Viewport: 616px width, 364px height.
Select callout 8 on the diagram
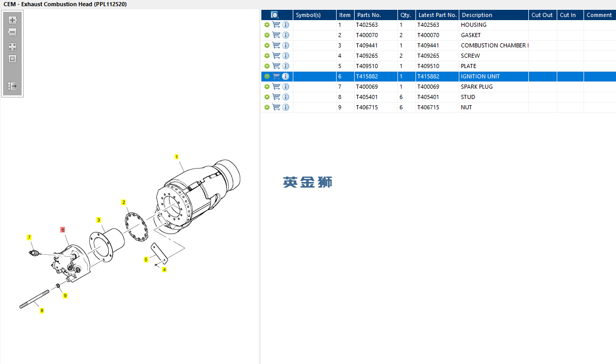42,310
